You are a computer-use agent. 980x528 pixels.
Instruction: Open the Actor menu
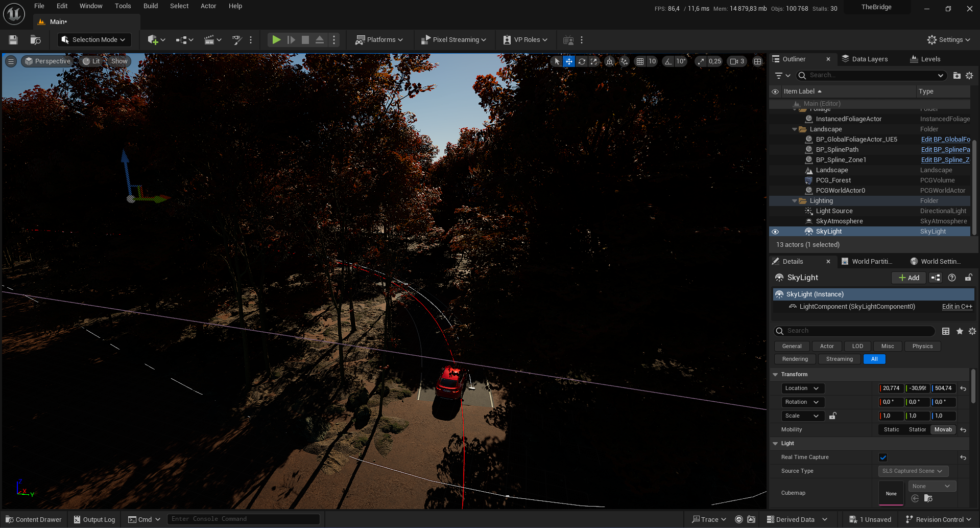(x=208, y=6)
